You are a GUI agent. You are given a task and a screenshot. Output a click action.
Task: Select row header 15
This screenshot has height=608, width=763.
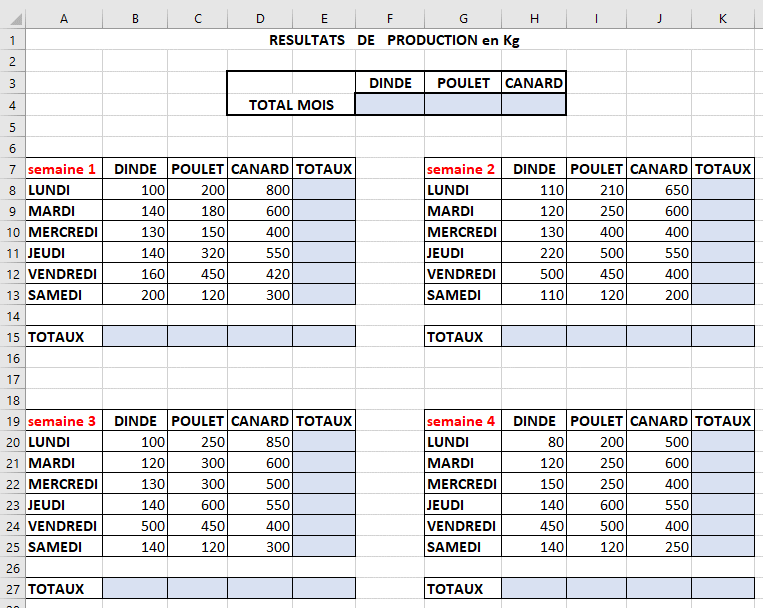[12, 337]
